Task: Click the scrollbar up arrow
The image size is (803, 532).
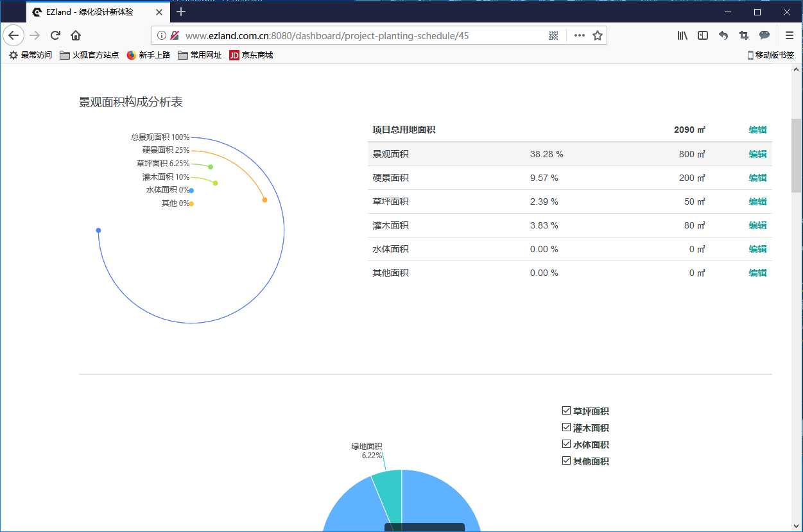Action: click(796, 69)
